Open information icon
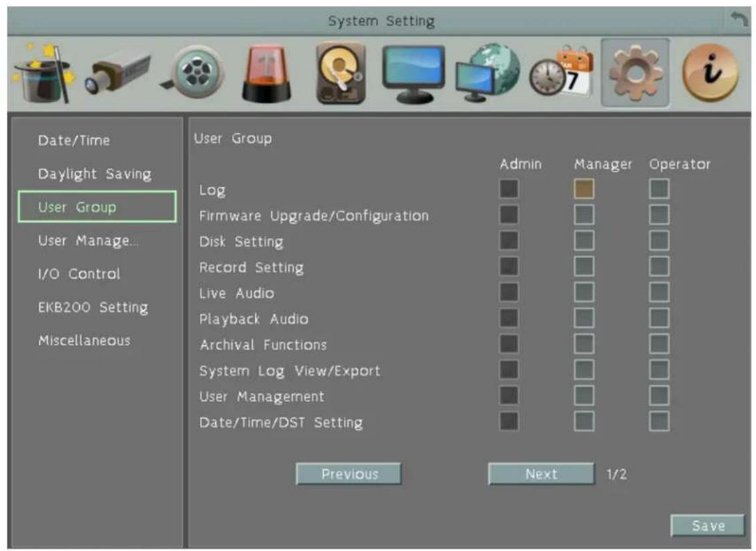The image size is (756, 551). coord(710,73)
